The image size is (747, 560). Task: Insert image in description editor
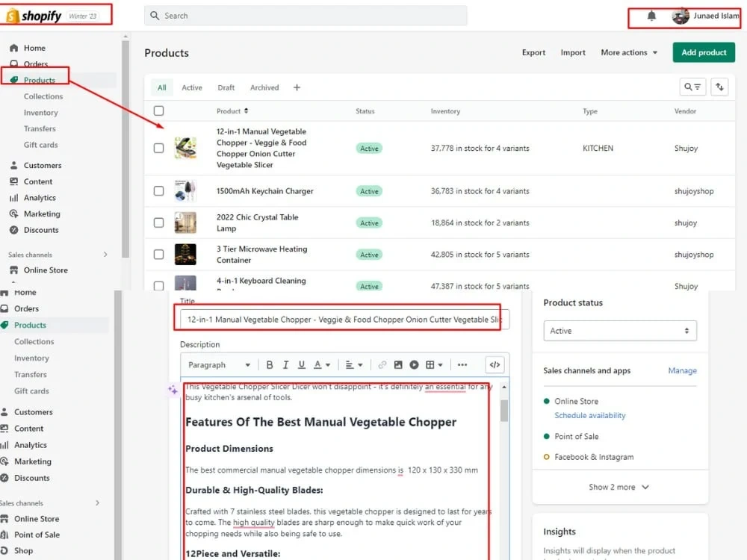pyautogui.click(x=398, y=365)
